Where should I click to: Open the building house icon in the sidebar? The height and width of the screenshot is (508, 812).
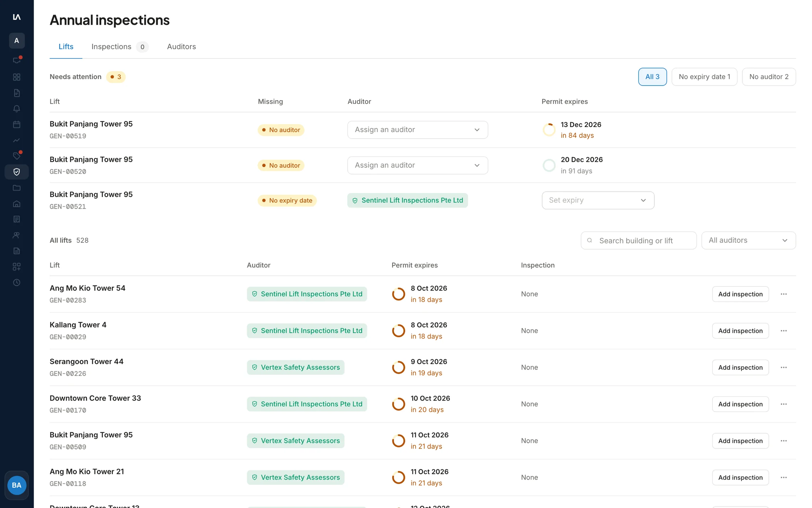(17, 204)
